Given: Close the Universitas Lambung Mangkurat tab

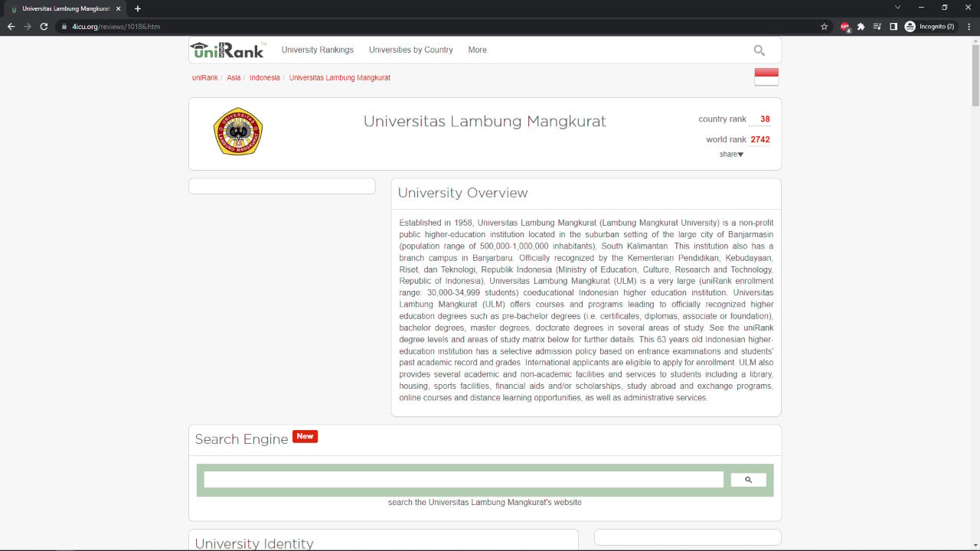Looking at the screenshot, I should pyautogui.click(x=119, y=8).
